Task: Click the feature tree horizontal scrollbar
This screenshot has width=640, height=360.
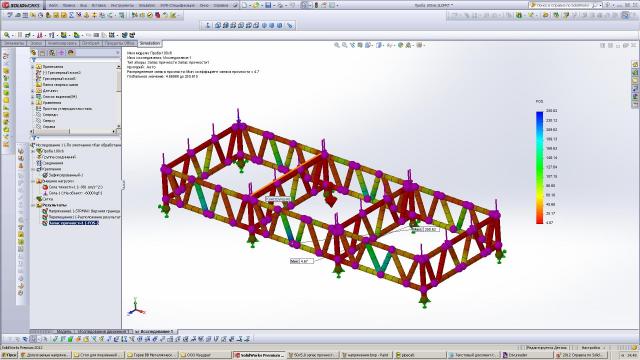Action: [x=74, y=131]
